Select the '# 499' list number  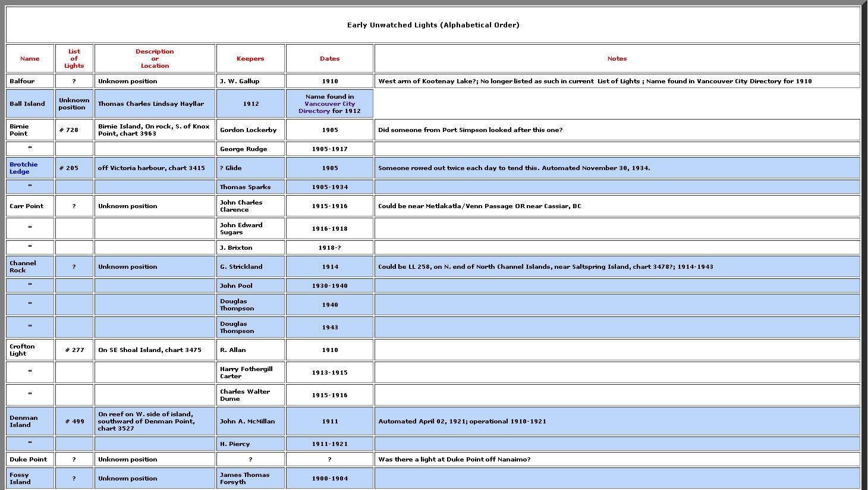click(74, 421)
